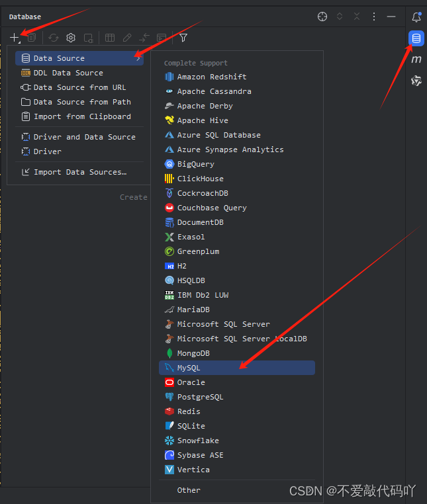Screen dimensions: 427x504
Task: Click the pencil Edit Source icon
Action: [127, 38]
